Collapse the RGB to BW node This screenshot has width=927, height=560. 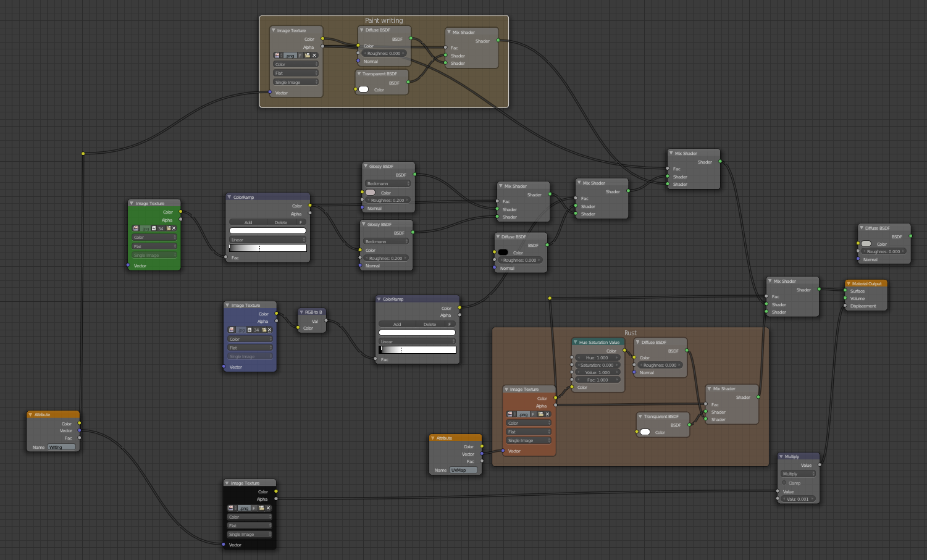[x=301, y=312]
